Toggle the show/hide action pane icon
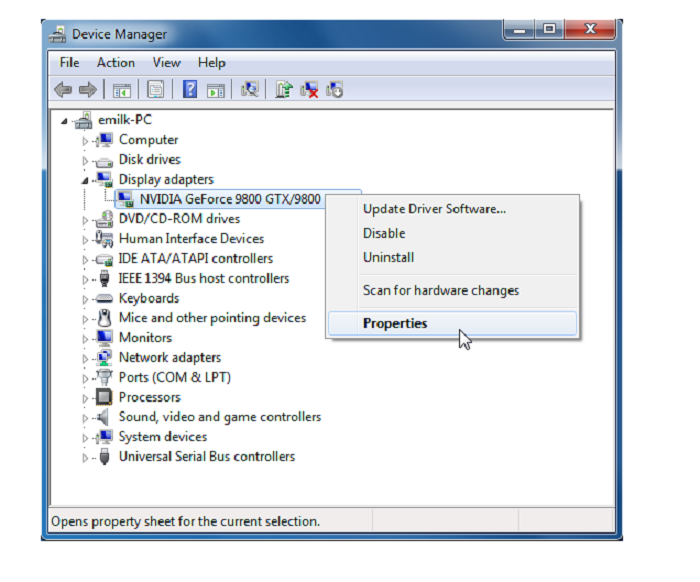Image resolution: width=700 pixels, height=582 pixels. point(216,90)
